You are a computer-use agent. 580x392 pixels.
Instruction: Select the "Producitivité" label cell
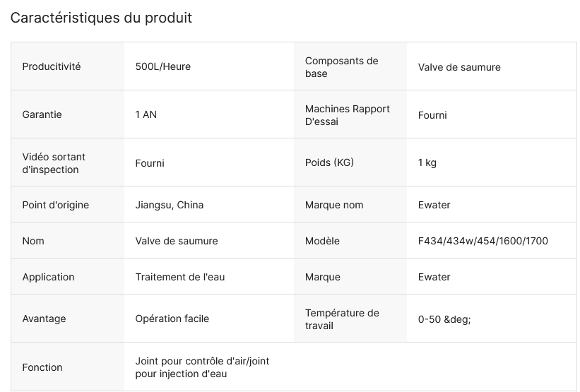[52, 66]
